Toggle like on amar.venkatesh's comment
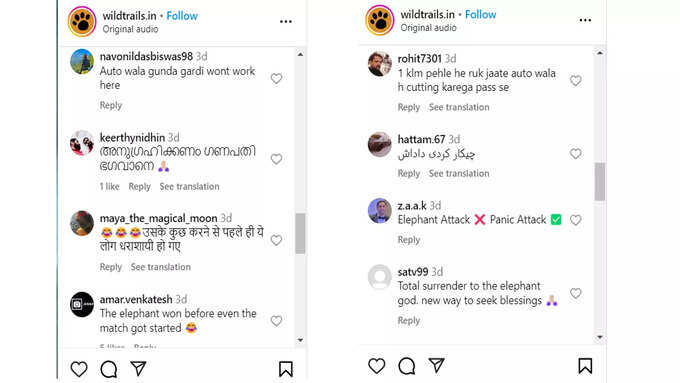680x383 pixels. coord(276,321)
